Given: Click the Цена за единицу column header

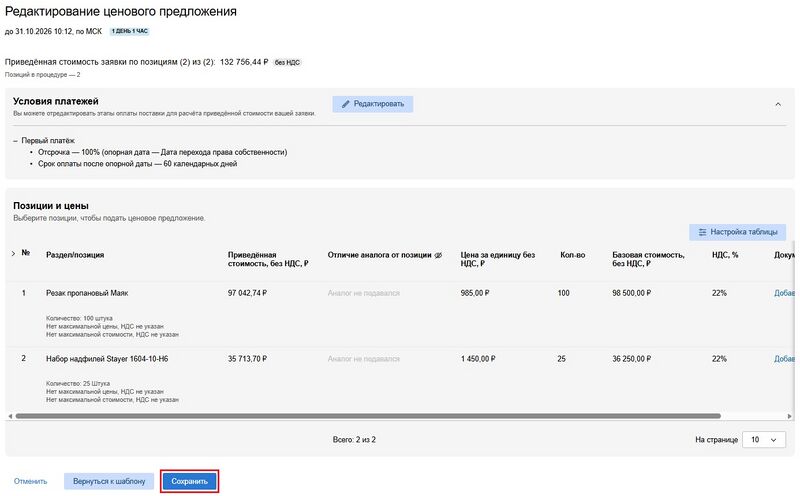Looking at the screenshot, I should click(497, 259).
